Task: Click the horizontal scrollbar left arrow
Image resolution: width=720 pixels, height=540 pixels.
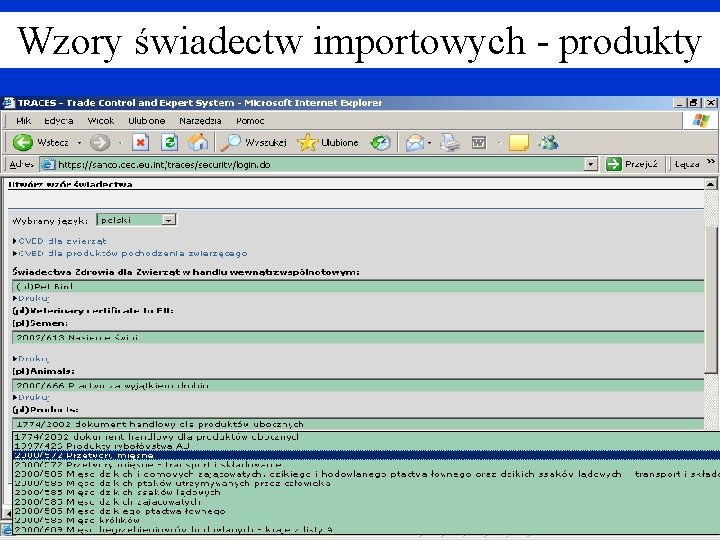Action: pos(6,512)
